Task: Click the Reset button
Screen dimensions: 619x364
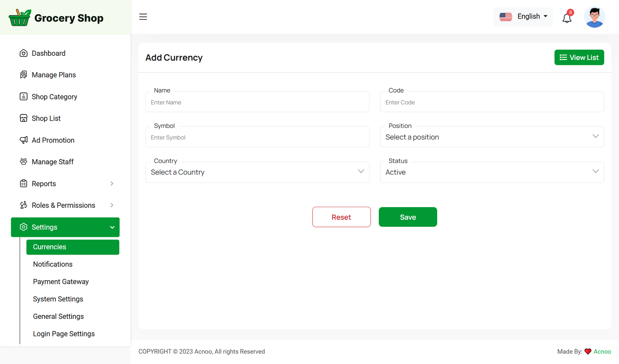Action: pos(341,217)
